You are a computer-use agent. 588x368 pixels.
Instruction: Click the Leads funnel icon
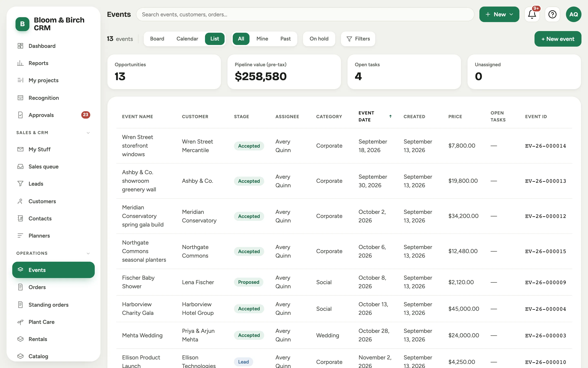click(20, 184)
